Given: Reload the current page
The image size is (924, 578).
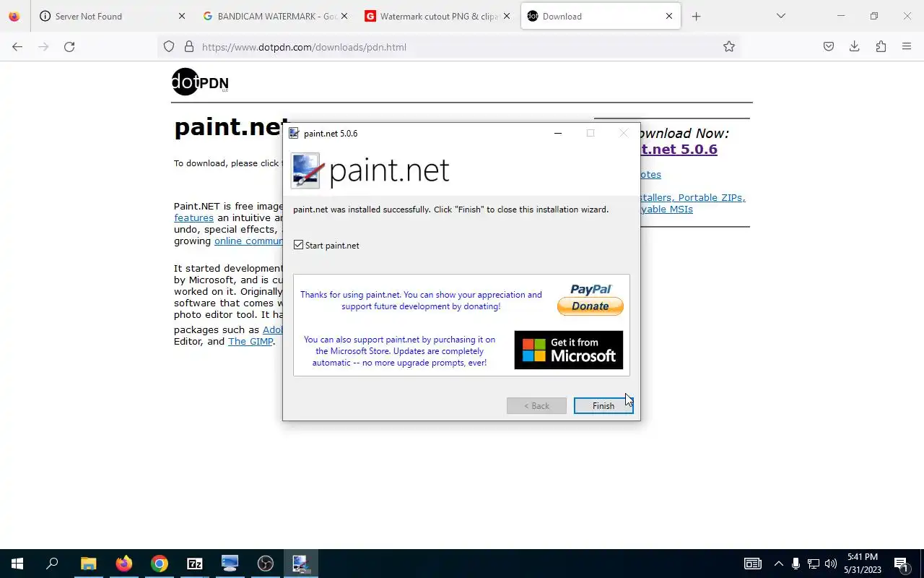Looking at the screenshot, I should [69, 47].
